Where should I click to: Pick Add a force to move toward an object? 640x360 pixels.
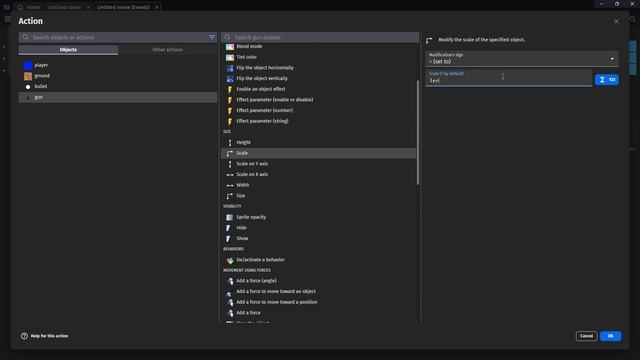point(319,291)
